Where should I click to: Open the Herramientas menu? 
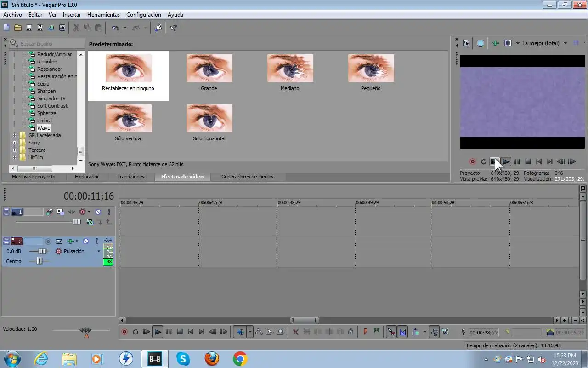(103, 15)
